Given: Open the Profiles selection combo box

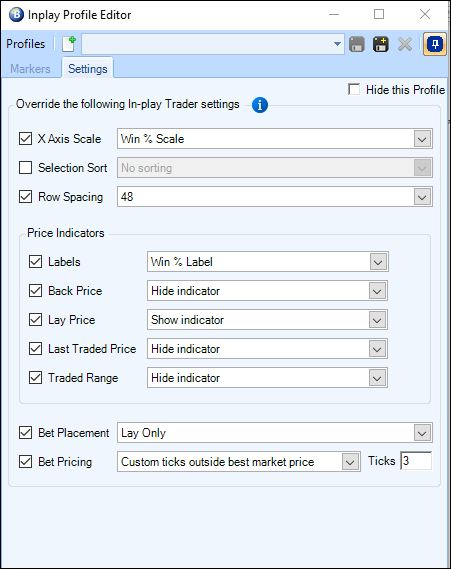Looking at the screenshot, I should [213, 44].
